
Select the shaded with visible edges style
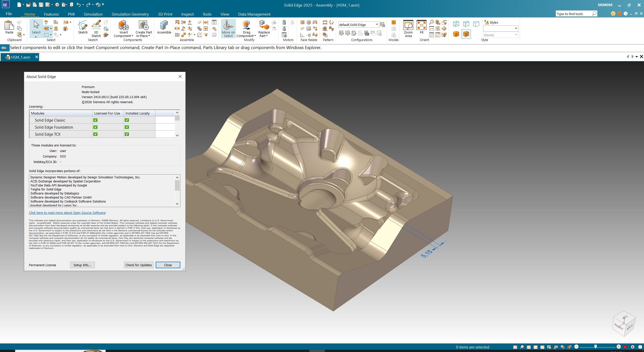pos(466,34)
